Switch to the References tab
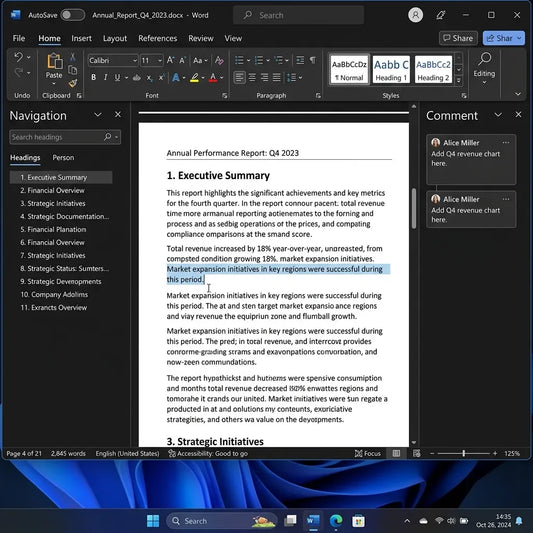This screenshot has height=533, width=533. click(157, 38)
